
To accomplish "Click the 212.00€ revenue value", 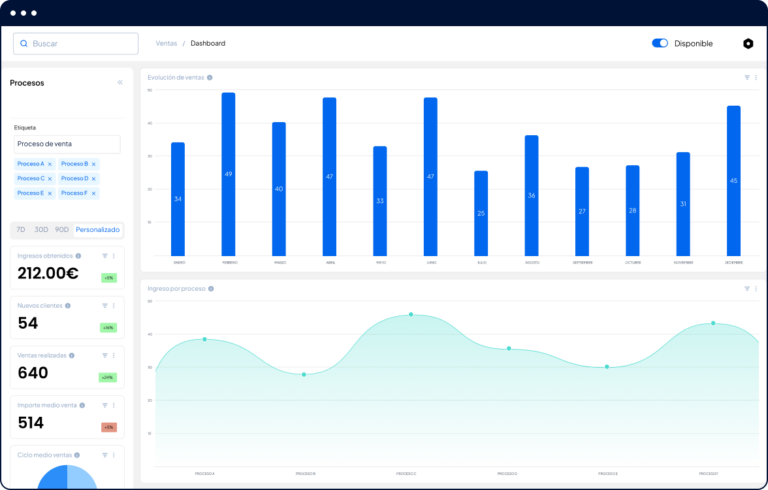I will [48, 273].
